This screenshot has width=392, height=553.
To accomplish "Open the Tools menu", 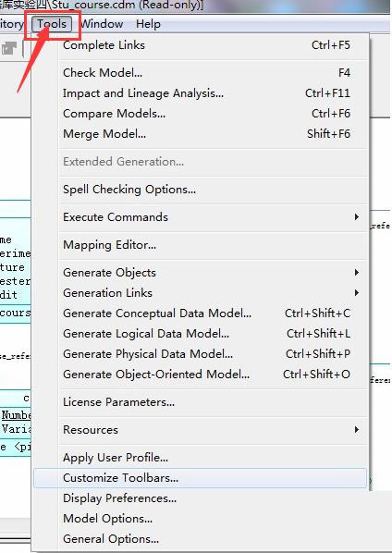I will (52, 24).
